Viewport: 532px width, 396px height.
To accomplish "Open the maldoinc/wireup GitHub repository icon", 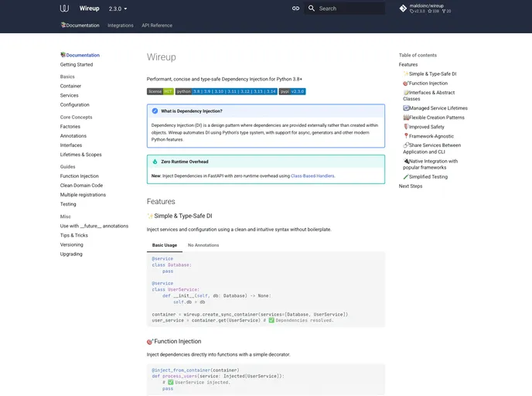I will (x=403, y=9).
